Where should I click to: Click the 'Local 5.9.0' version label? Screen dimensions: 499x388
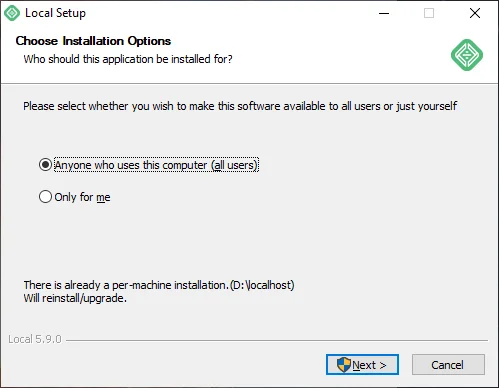point(35,339)
